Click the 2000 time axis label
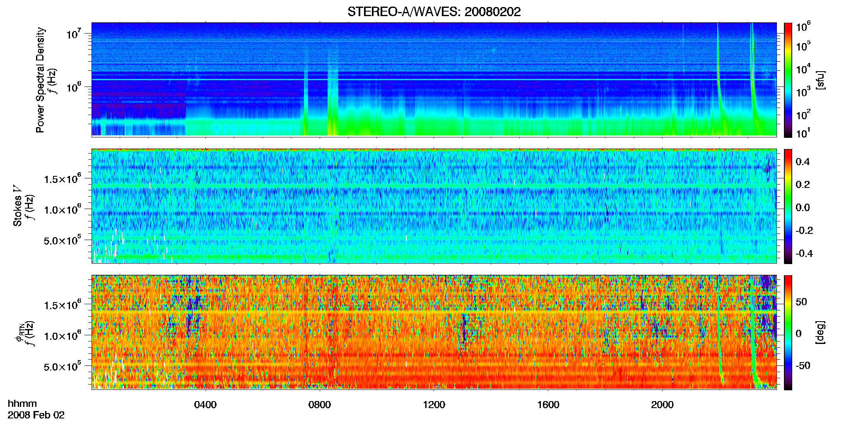The width and height of the screenshot is (868, 447). (662, 405)
